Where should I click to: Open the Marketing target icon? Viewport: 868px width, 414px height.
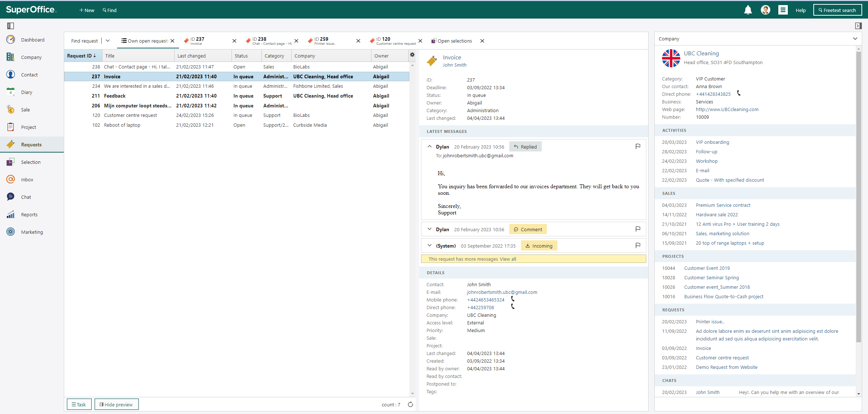point(11,232)
